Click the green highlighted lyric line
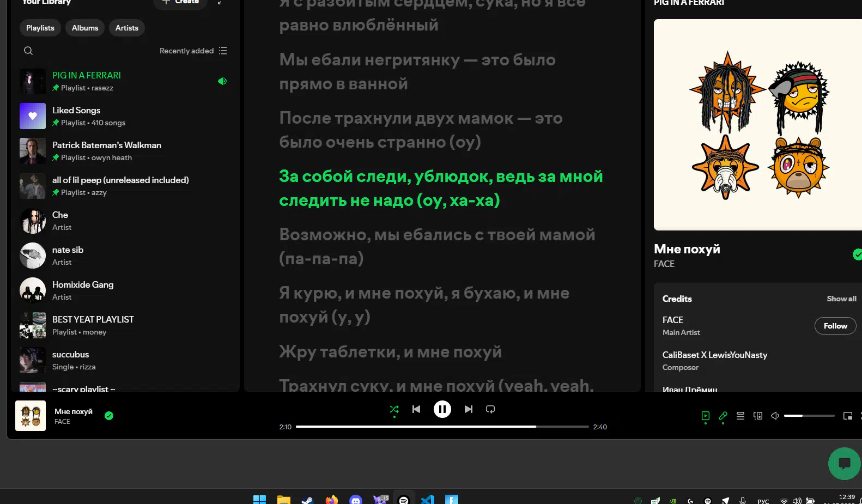This screenshot has height=504, width=862. (x=441, y=188)
